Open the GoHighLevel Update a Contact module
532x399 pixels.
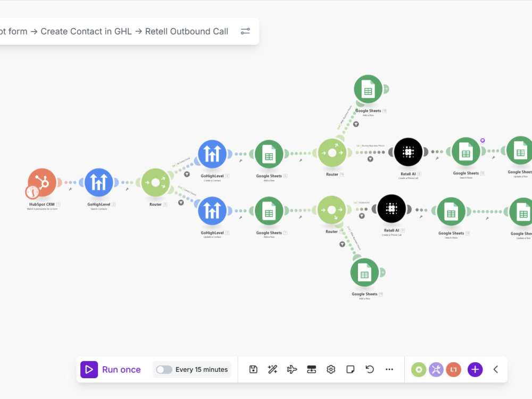(212, 211)
